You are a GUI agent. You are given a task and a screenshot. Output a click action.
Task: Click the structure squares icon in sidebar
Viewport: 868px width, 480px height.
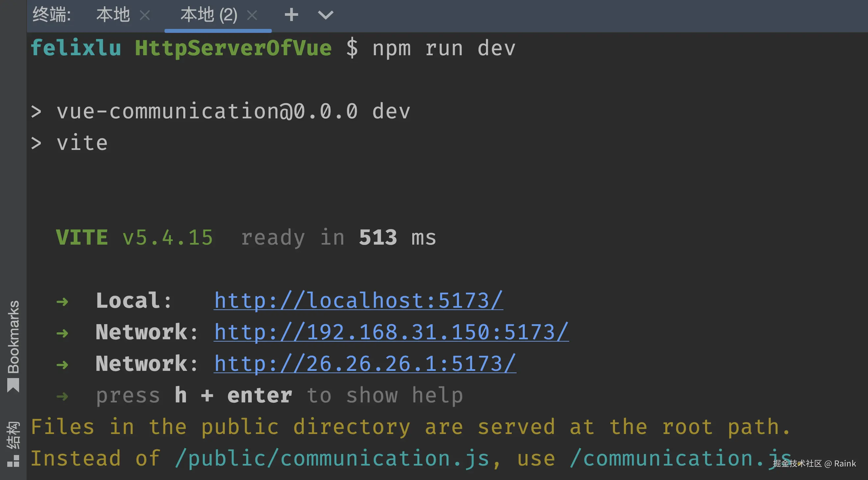coord(13,461)
